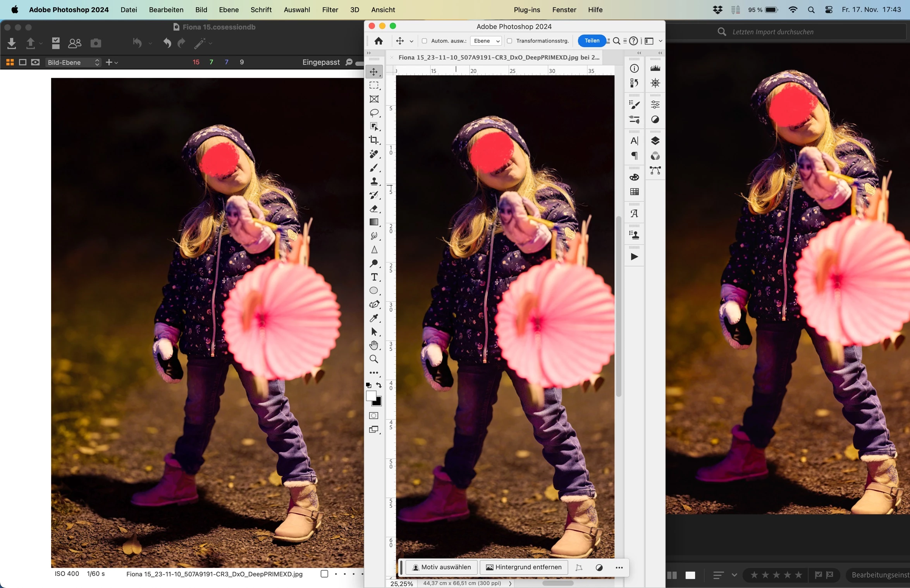Screen dimensions: 910x588
Task: Select the Clone Stamp tool
Action: (374, 181)
